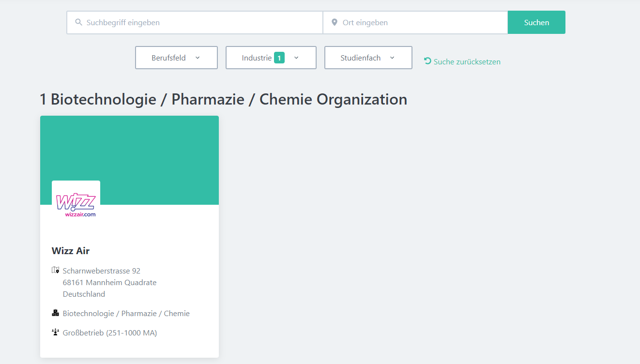Click the company size people icon
Screen dimensions: 640x364
[x=55, y=333]
